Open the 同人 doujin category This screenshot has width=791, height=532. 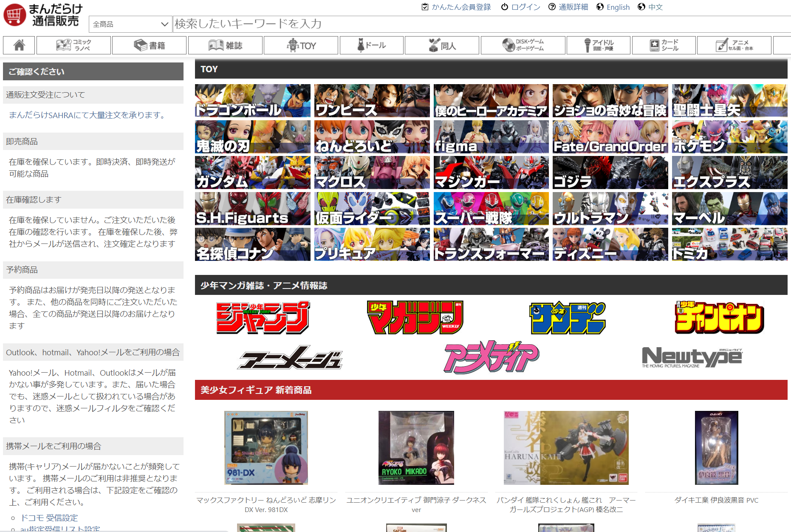[442, 45]
